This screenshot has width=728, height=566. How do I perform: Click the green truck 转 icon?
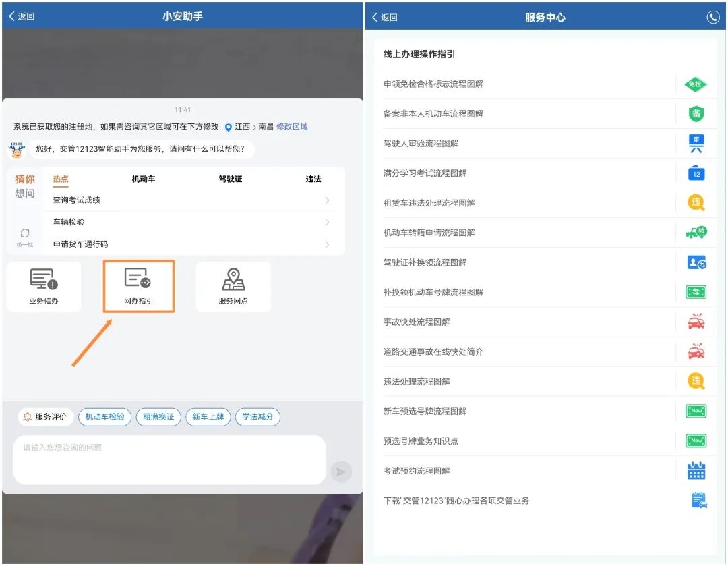(696, 233)
